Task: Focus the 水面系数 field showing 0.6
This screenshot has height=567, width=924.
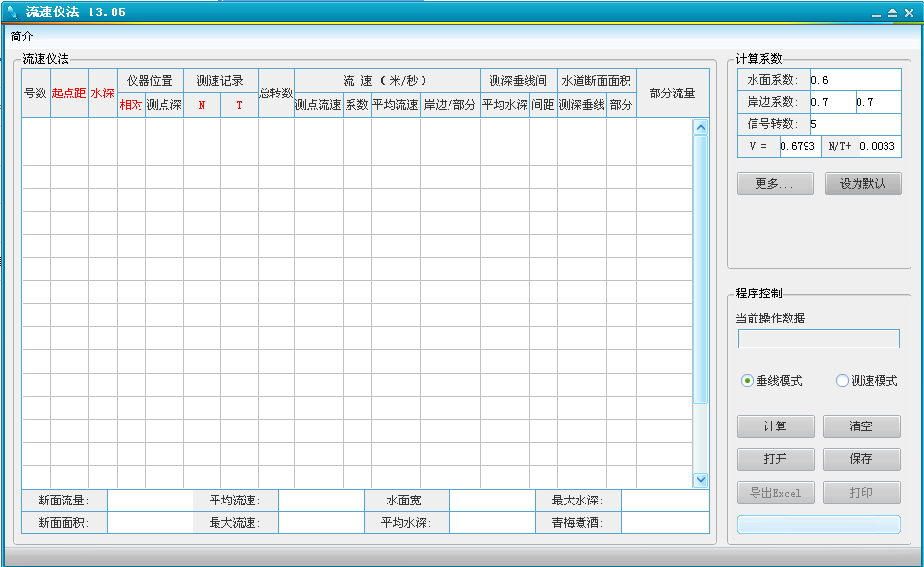Action: tap(856, 80)
